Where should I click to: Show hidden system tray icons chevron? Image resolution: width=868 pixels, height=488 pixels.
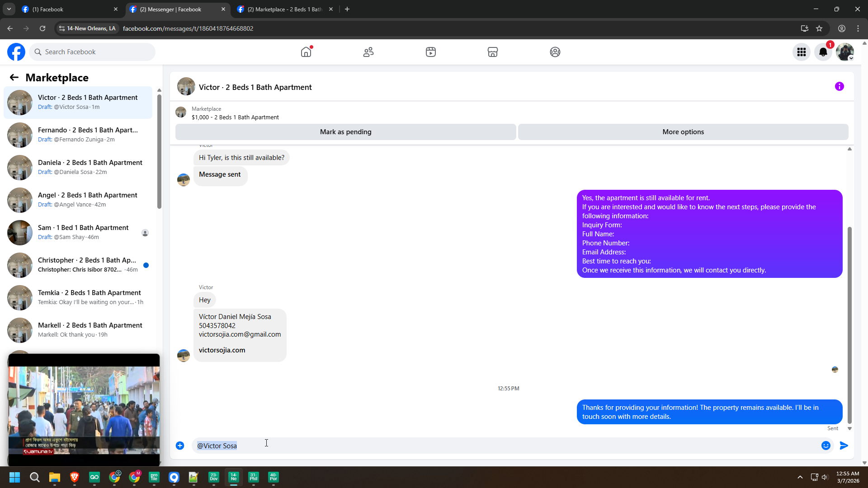pyautogui.click(x=800, y=477)
